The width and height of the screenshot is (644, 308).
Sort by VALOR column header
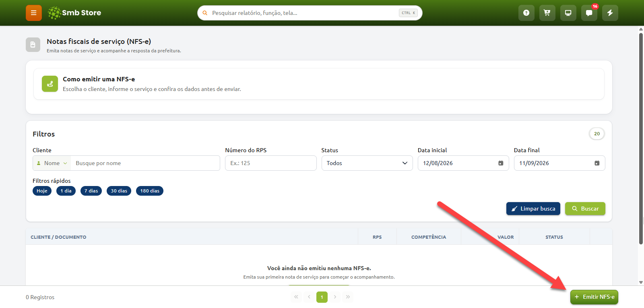pos(506,237)
